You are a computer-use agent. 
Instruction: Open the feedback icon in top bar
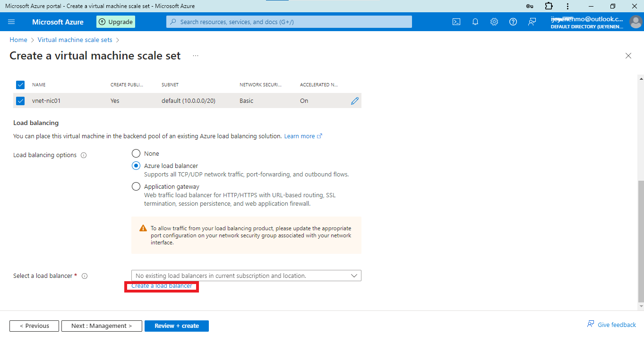(532, 22)
